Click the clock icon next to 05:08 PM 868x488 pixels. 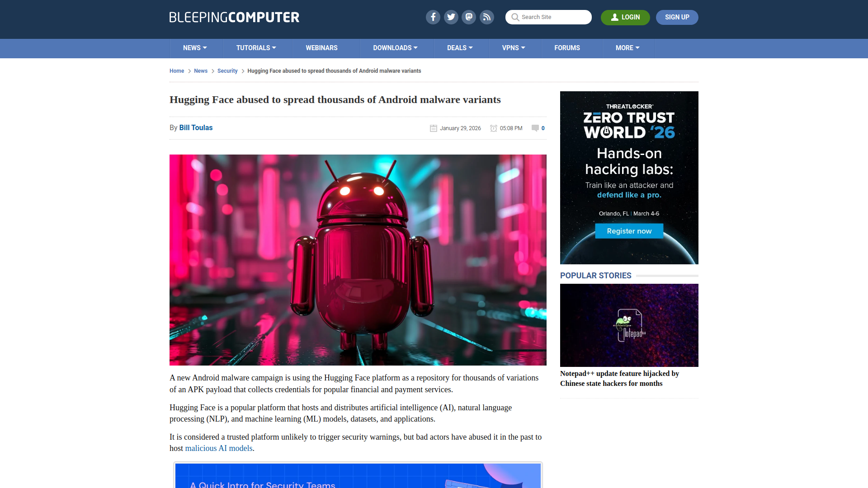[494, 128]
